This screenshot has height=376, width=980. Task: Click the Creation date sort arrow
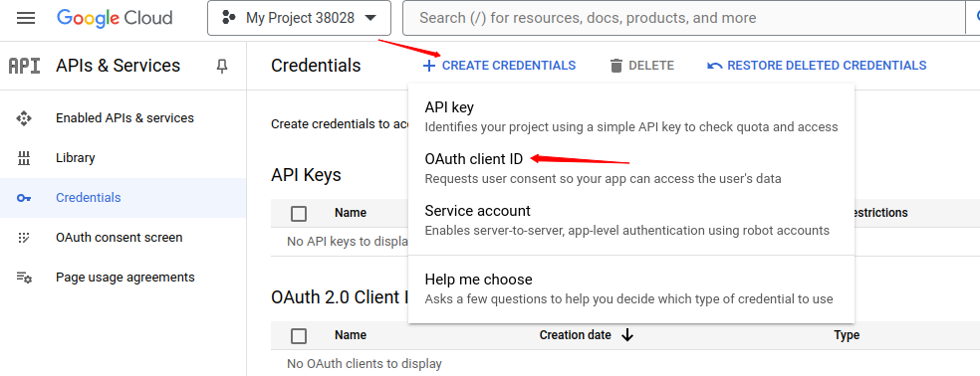[x=627, y=335]
